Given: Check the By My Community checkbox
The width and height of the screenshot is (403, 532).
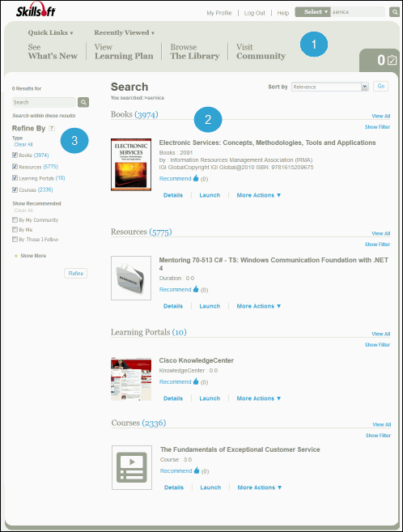Looking at the screenshot, I should pos(15,220).
